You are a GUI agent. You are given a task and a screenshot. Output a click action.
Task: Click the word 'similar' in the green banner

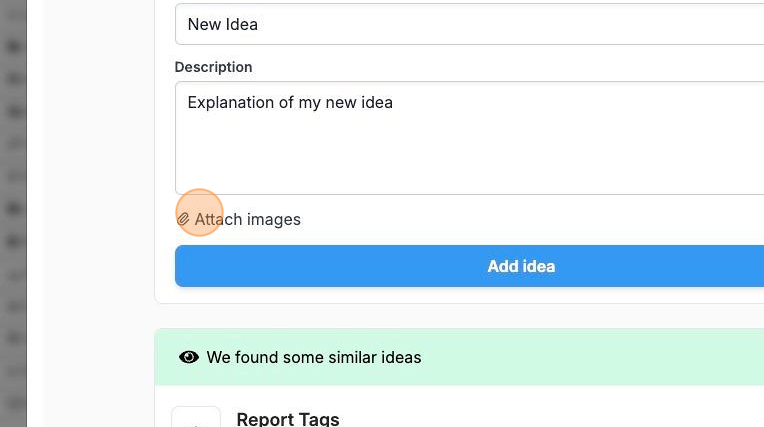coord(353,357)
